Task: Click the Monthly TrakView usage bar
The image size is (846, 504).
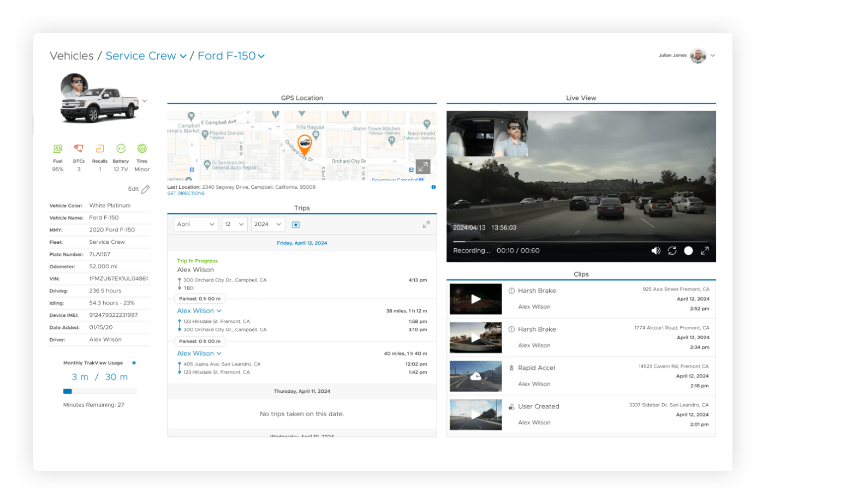Action: coord(100,392)
